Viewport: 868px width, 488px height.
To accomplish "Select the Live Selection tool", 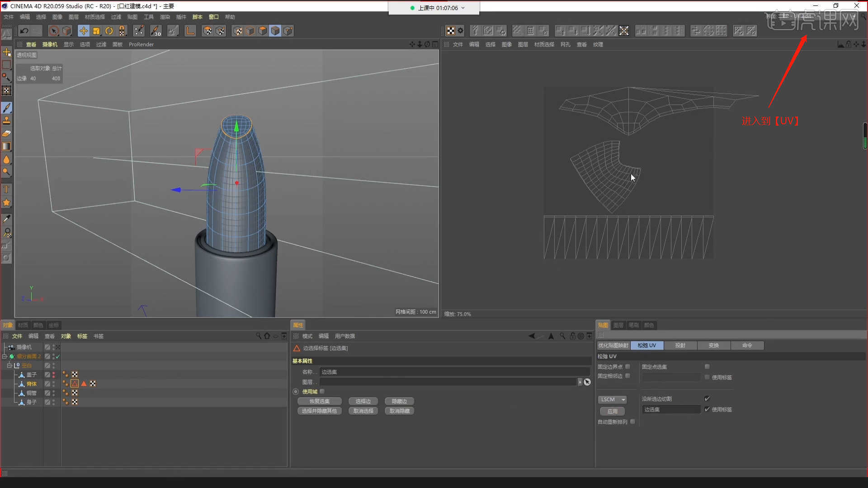I will tap(54, 31).
